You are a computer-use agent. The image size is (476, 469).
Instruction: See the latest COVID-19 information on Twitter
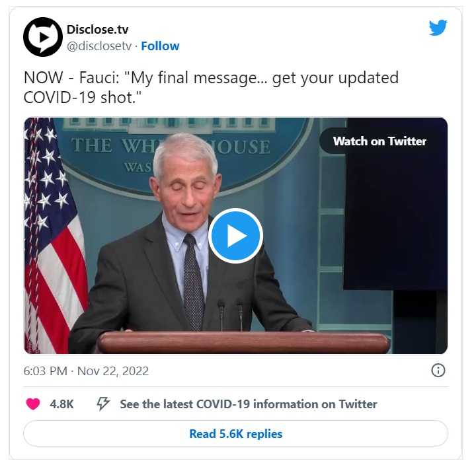pos(249,404)
